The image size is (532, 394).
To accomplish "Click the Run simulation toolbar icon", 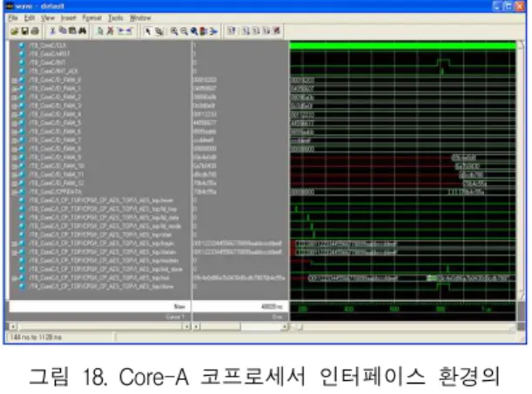I will [x=246, y=30].
